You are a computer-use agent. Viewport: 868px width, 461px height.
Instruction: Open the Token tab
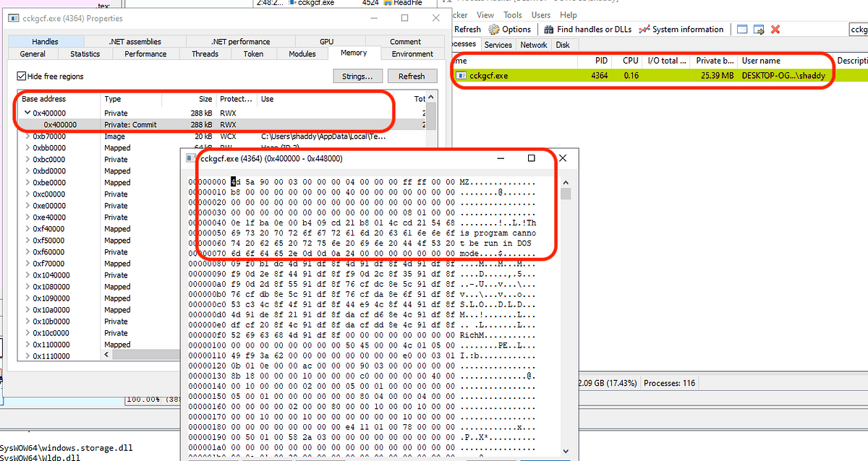[x=253, y=54]
